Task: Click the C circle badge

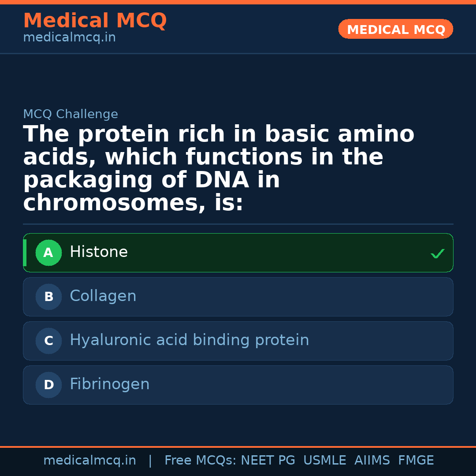Action: point(48,341)
